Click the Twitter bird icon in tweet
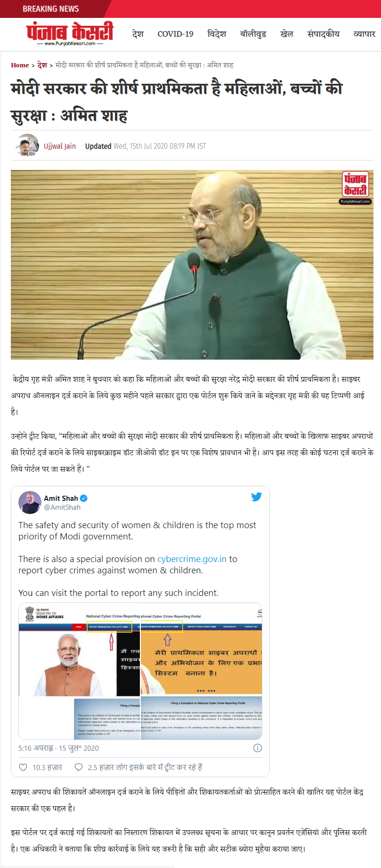 pyautogui.click(x=256, y=497)
